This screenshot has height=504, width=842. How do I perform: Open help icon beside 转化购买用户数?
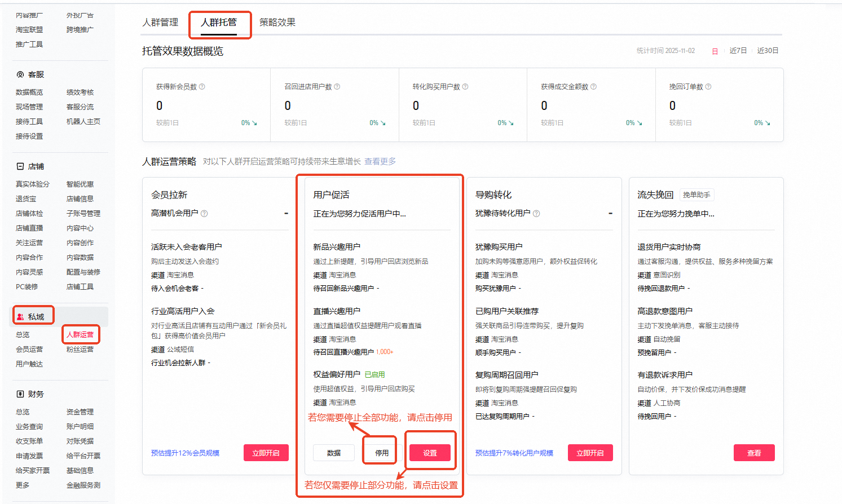465,87
